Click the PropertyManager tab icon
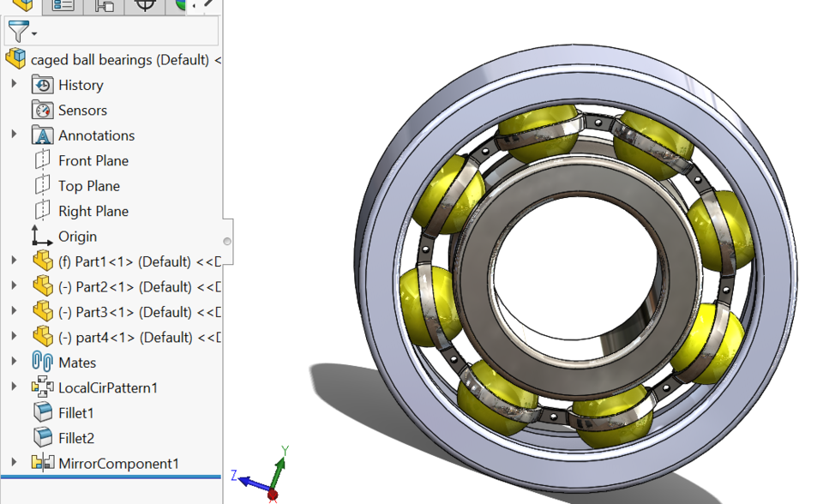823x504 pixels. click(63, 6)
